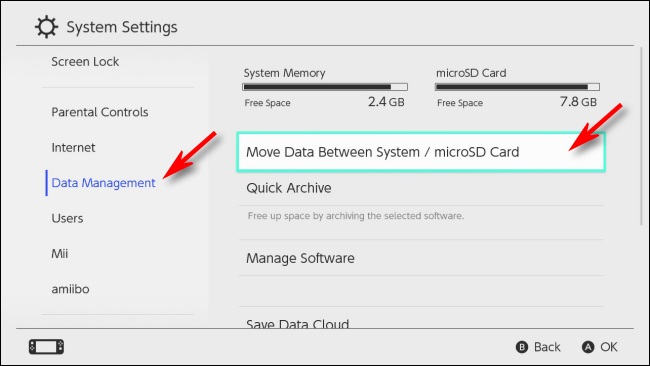
Task: Open Screen Lock settings
Action: [x=85, y=62]
